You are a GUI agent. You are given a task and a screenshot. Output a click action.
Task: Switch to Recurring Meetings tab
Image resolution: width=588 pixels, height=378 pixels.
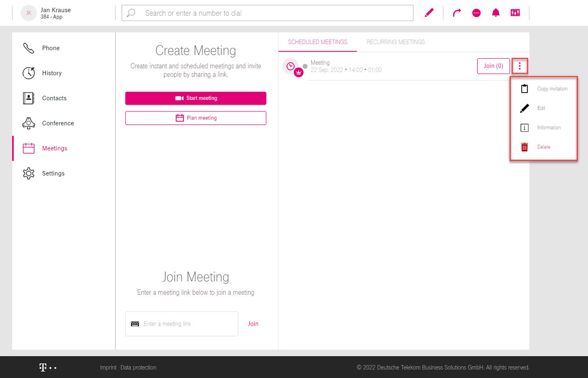coord(395,42)
